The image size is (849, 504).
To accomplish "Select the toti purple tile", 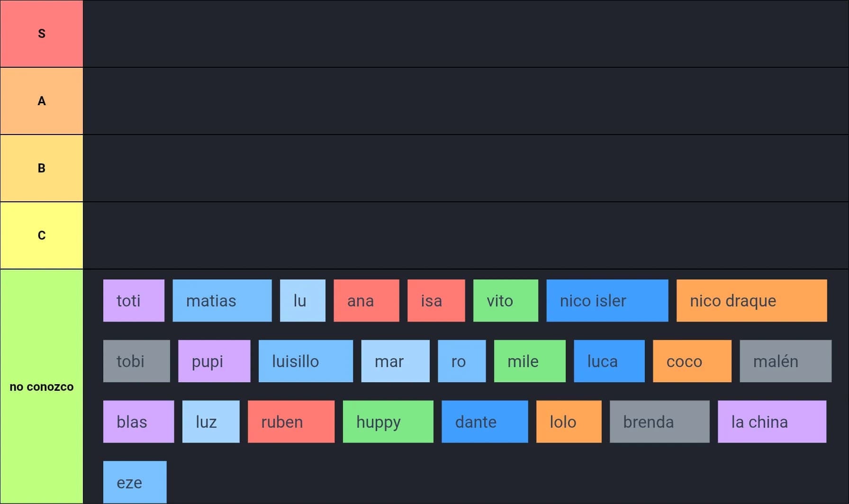I will pos(134,300).
